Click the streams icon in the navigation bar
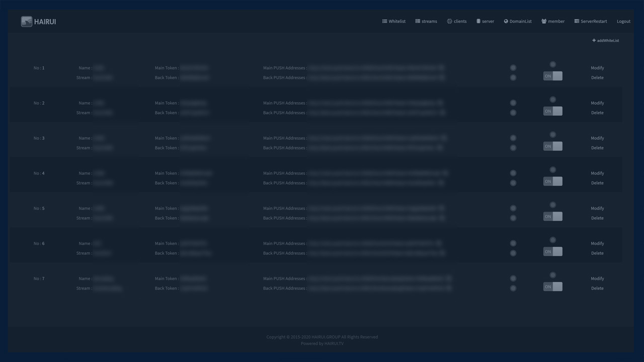The height and width of the screenshot is (362, 644). click(x=418, y=21)
